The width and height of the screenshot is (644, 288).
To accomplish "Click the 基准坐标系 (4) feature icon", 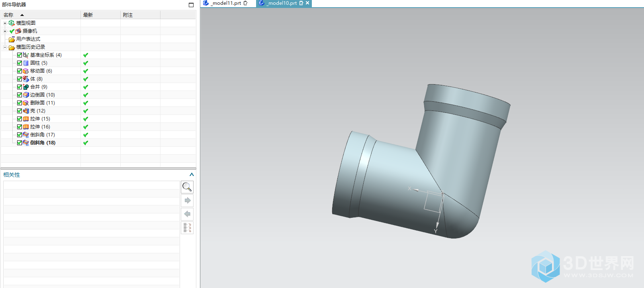I will [26, 55].
